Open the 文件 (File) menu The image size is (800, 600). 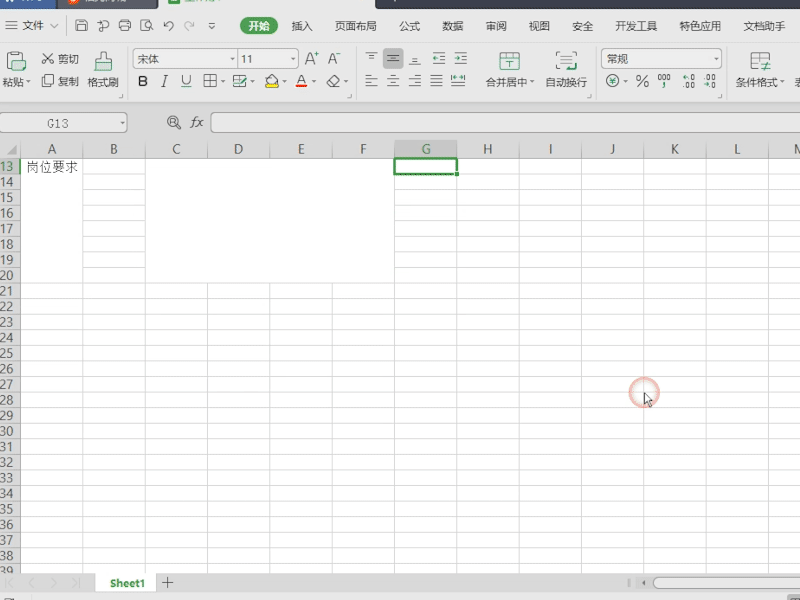[32, 26]
